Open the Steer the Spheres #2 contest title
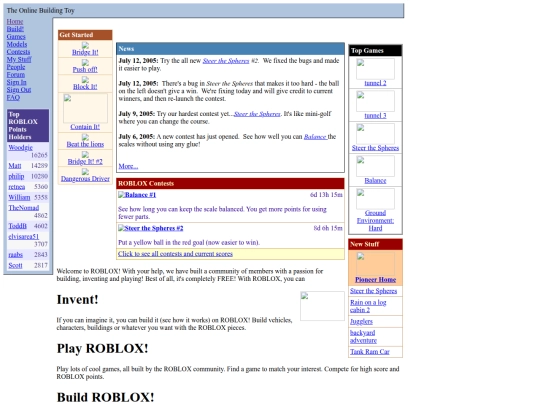The width and height of the screenshot is (540, 405). click(154, 228)
